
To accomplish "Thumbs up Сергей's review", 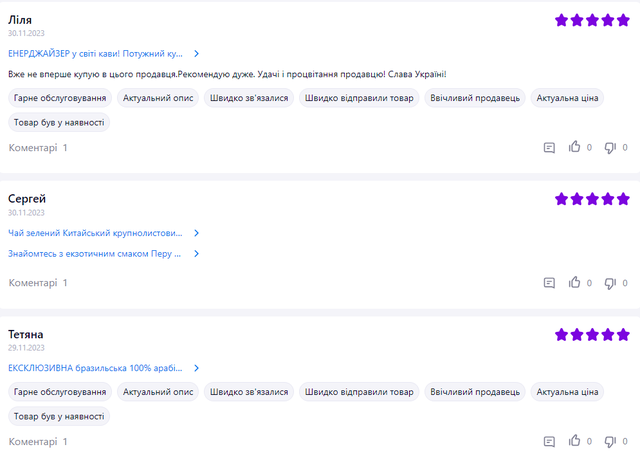I will (x=575, y=283).
